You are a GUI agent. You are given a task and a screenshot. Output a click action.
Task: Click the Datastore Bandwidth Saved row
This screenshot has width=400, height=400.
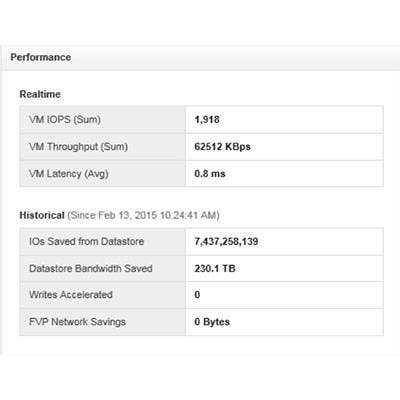click(x=201, y=268)
